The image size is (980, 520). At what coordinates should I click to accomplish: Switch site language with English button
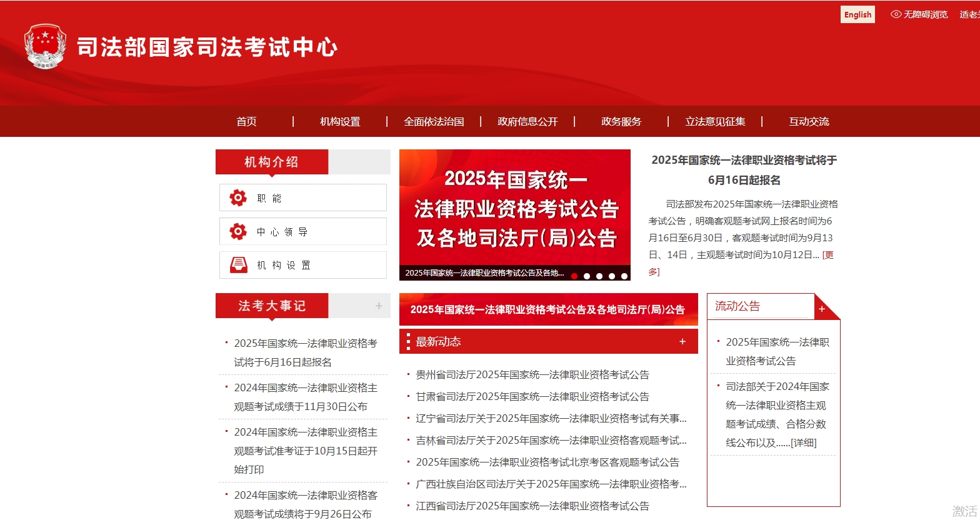coord(857,14)
